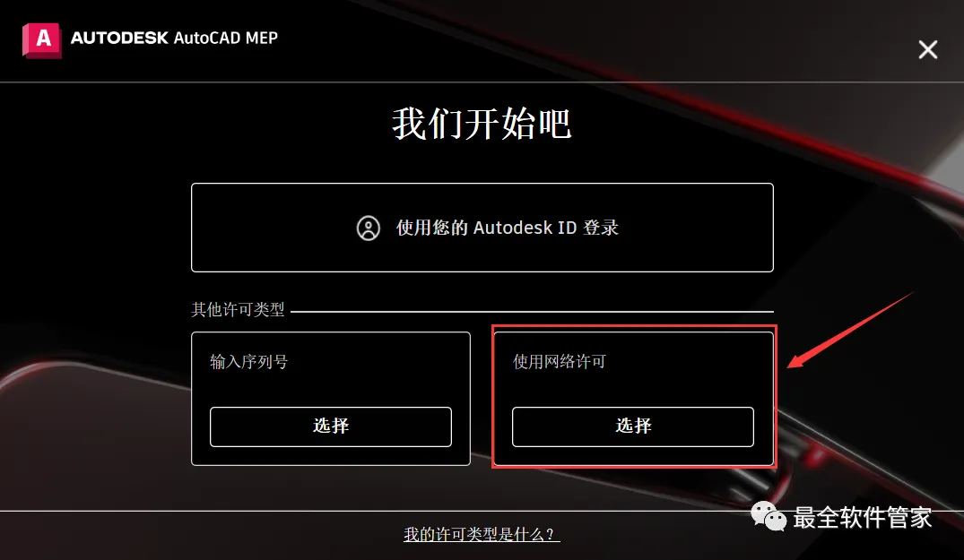964x560 pixels.
Task: Click the 其他许可类型 section label
Action: coord(238,309)
